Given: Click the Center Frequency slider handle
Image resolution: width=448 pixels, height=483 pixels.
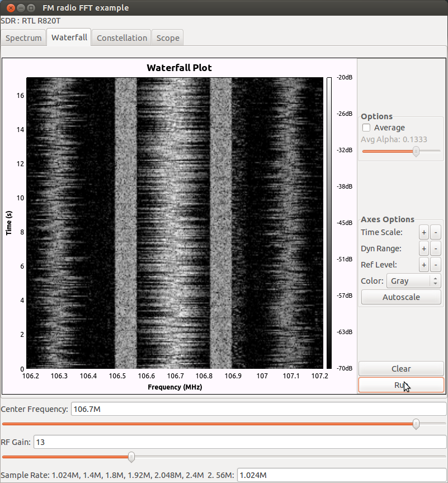Looking at the screenshot, I should point(416,424).
